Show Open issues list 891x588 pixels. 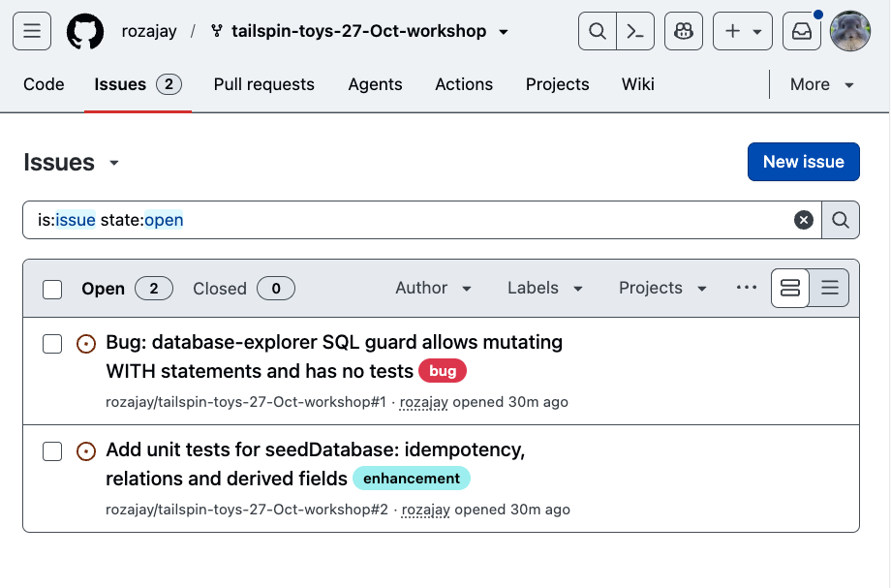(127, 289)
